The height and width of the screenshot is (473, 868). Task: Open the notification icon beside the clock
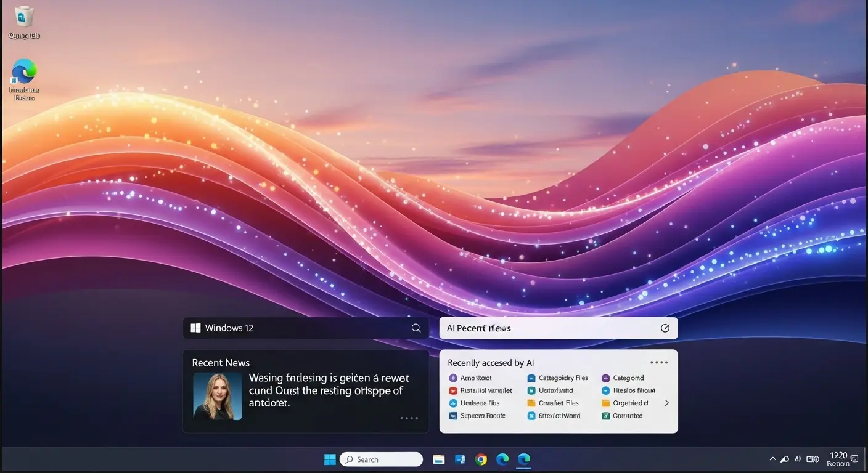854,459
